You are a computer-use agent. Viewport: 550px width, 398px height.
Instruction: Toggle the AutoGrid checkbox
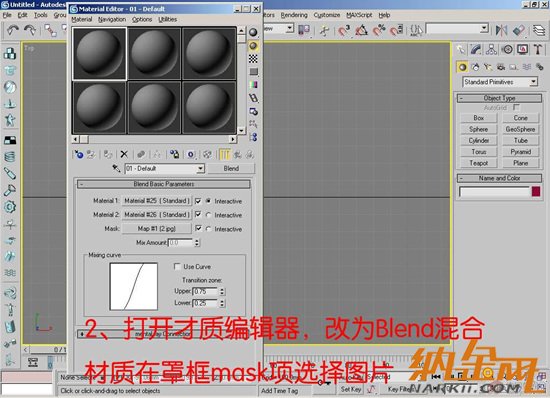click(x=516, y=107)
